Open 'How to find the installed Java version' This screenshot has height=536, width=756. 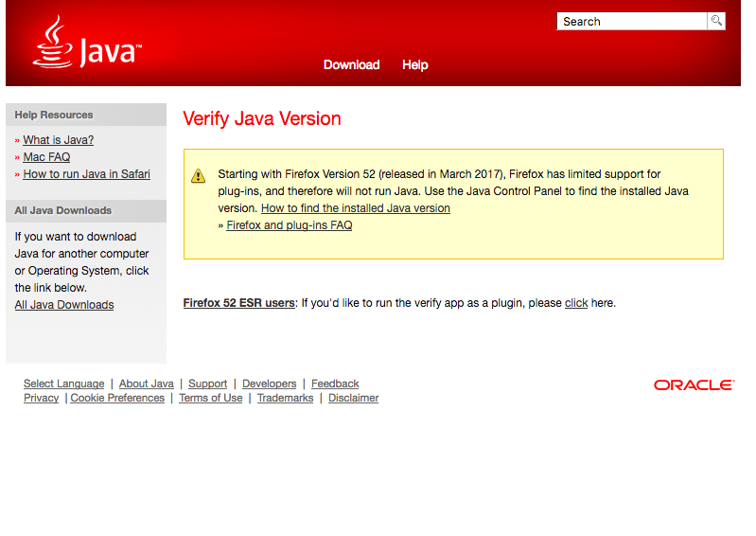356,208
